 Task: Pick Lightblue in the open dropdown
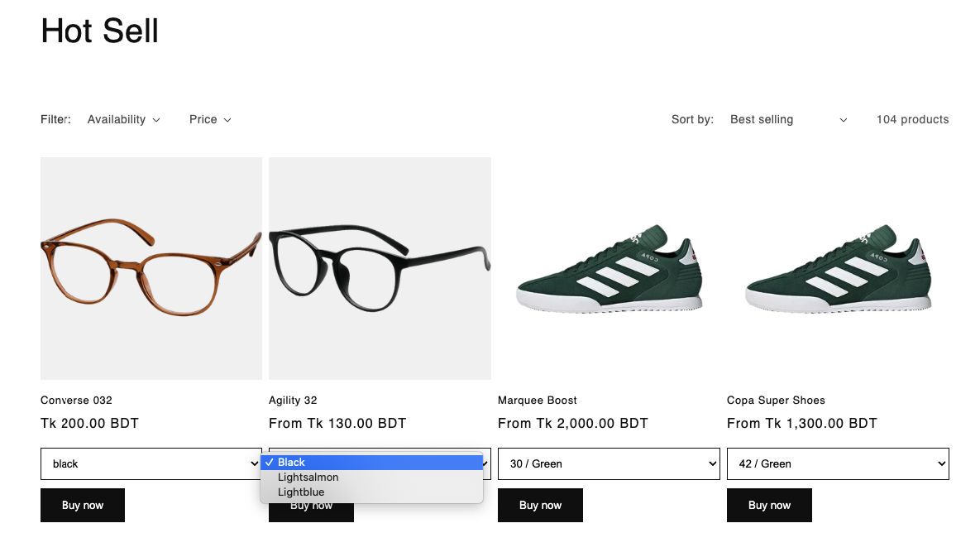point(371,492)
